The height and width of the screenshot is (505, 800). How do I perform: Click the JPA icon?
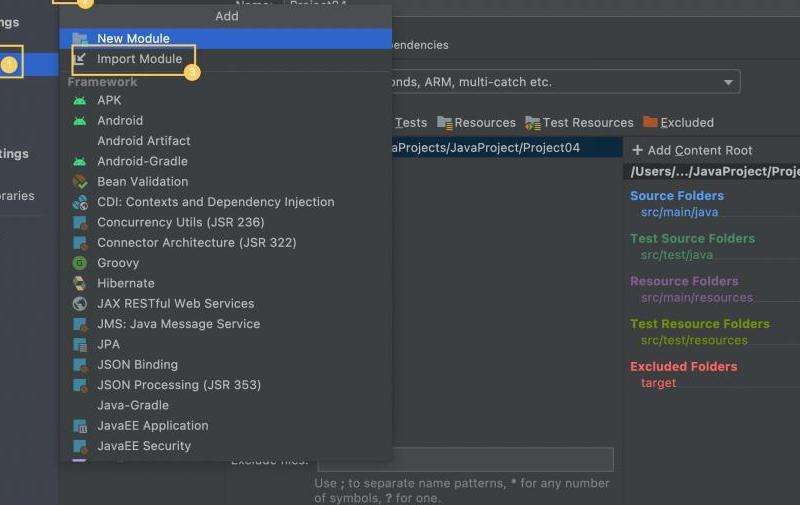point(80,344)
